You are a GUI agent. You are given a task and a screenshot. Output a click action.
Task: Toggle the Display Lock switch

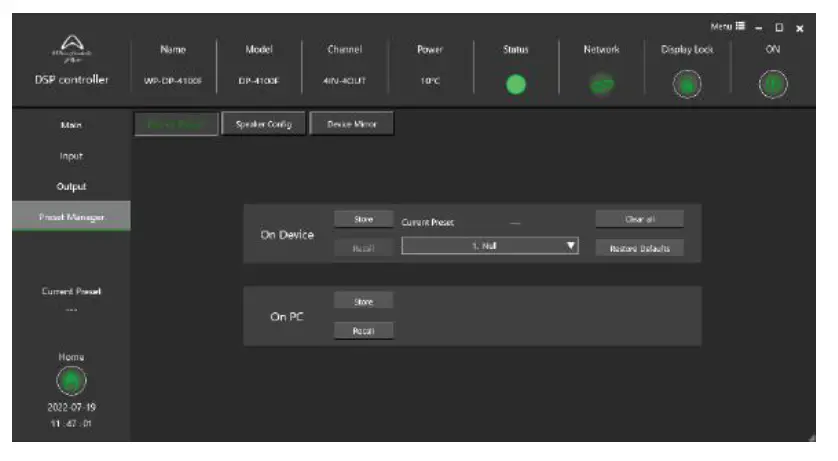(687, 84)
